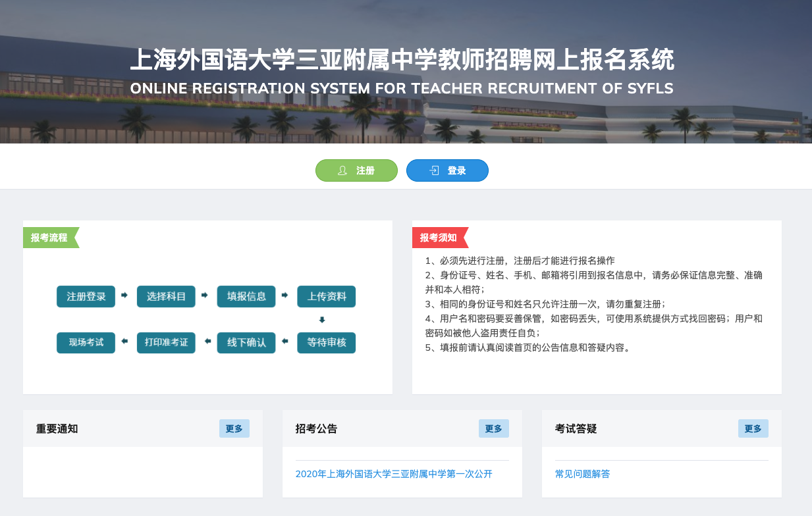Click rule 1 text 必须先进行注册

point(520,261)
